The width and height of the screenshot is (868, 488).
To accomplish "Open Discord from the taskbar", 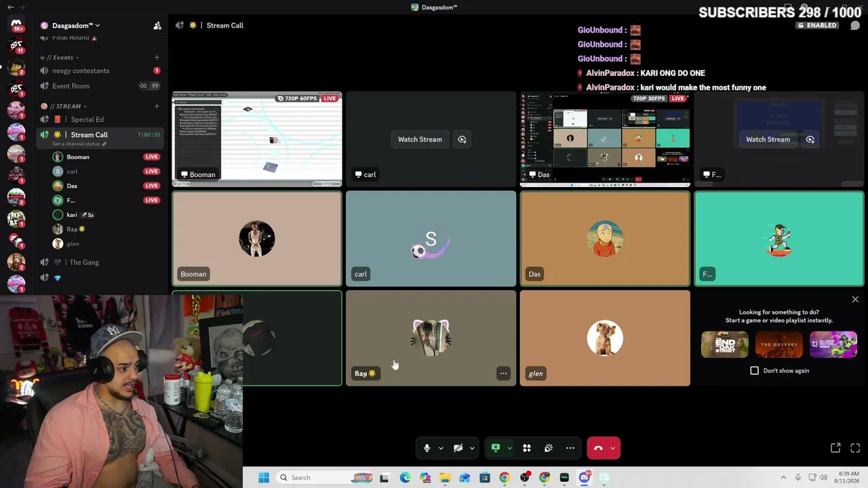I will (585, 478).
